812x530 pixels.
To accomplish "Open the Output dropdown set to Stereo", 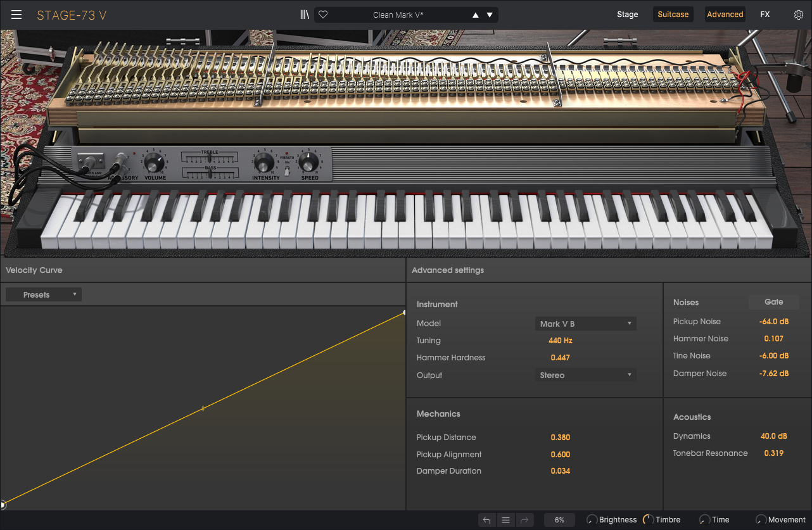I will click(x=585, y=375).
